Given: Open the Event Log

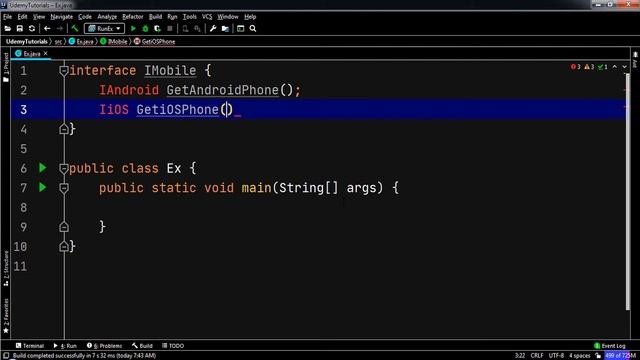Looking at the screenshot, I should (610, 346).
